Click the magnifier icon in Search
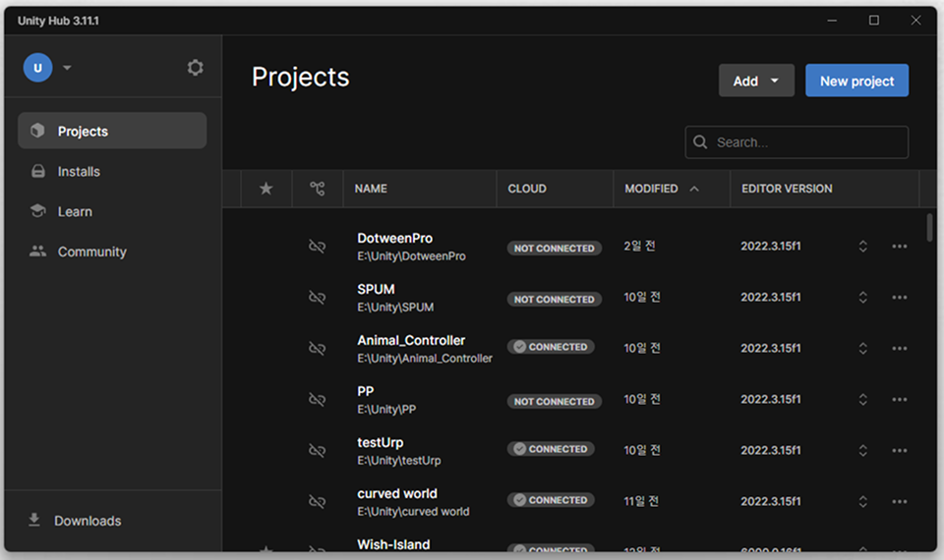 pos(700,141)
